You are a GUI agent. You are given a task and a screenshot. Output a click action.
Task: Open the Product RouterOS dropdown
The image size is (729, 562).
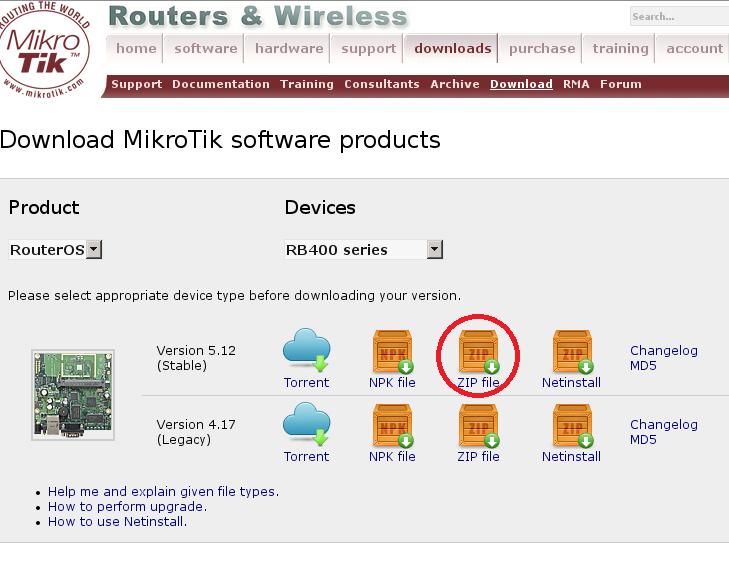click(55, 250)
